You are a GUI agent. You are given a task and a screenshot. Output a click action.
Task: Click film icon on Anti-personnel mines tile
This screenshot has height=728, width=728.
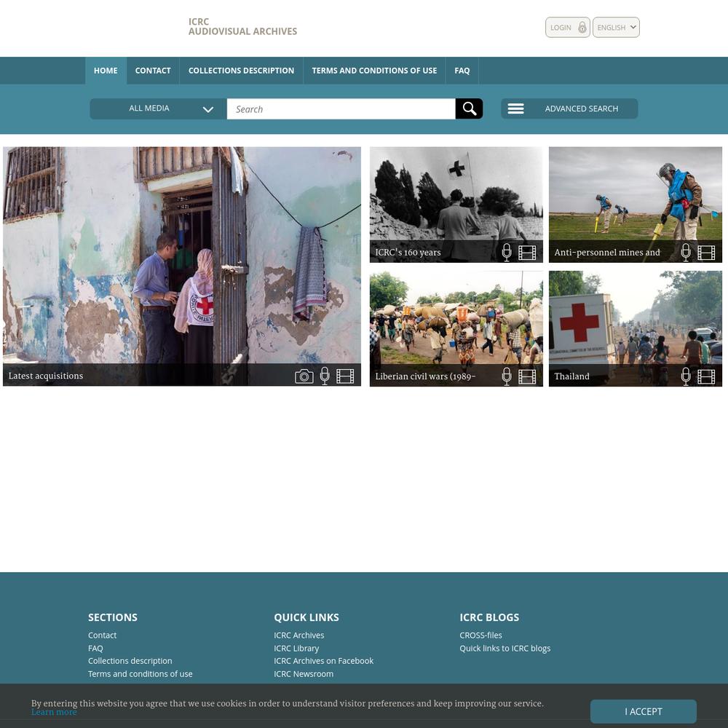click(x=706, y=253)
